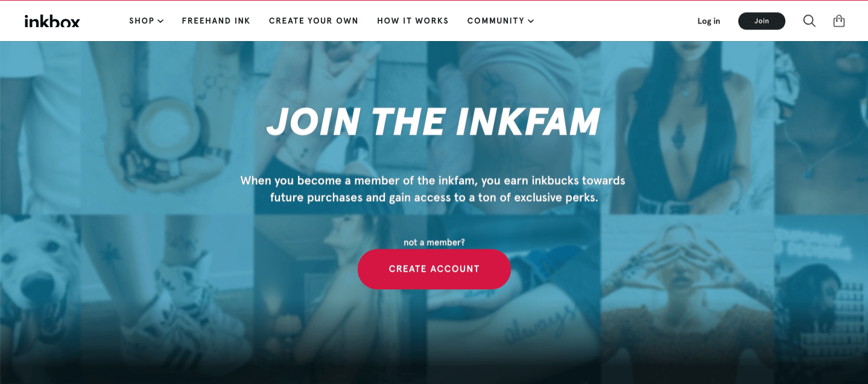Click the inkbucks description paragraph
The image size is (868, 384).
[434, 189]
